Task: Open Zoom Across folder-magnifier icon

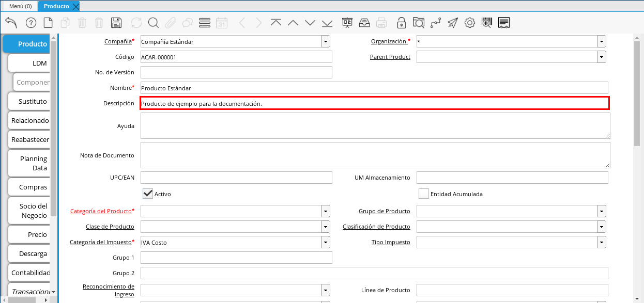Action: [x=419, y=23]
